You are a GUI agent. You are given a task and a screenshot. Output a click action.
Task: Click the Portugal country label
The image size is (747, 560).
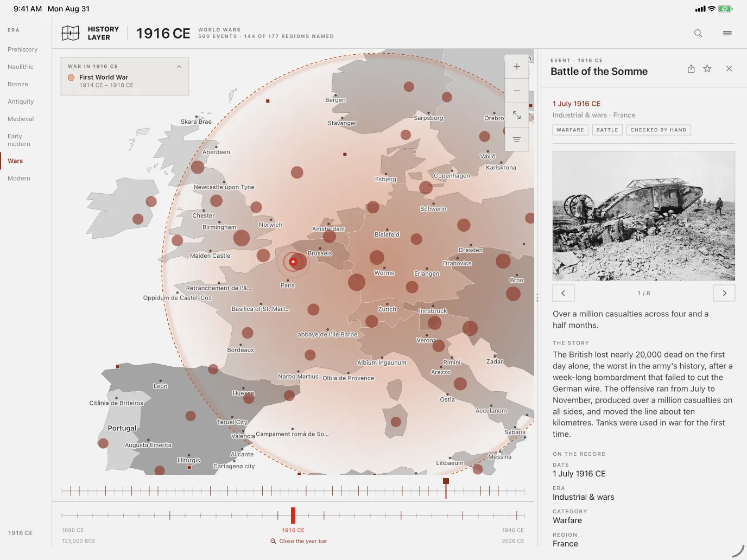tap(122, 428)
